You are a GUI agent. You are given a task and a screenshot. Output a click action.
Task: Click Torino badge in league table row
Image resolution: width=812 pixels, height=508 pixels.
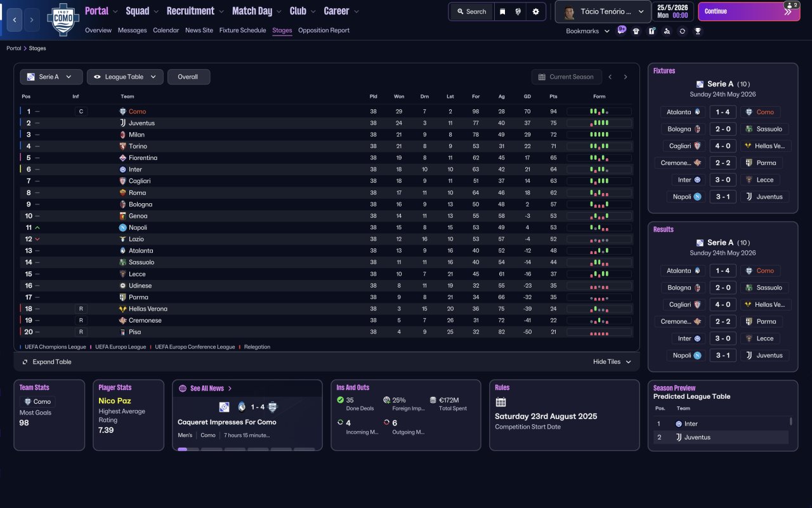(122, 146)
